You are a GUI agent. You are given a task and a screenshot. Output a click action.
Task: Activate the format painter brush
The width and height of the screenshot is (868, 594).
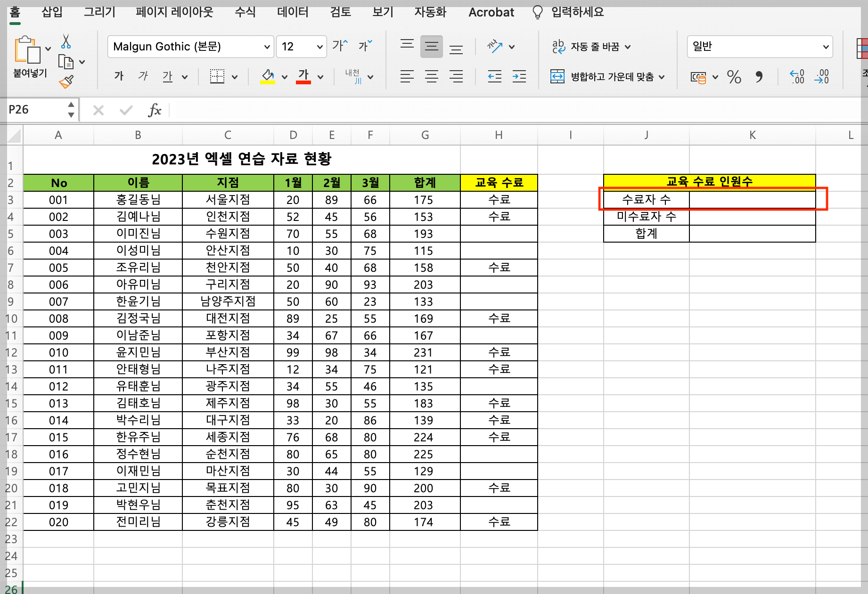point(66,81)
